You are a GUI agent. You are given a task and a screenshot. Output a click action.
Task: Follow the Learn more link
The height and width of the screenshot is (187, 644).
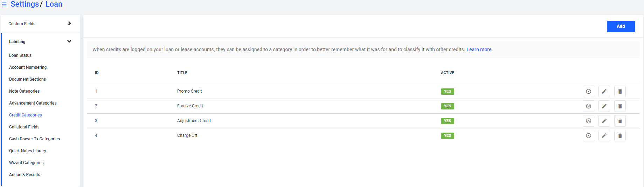coord(479,49)
